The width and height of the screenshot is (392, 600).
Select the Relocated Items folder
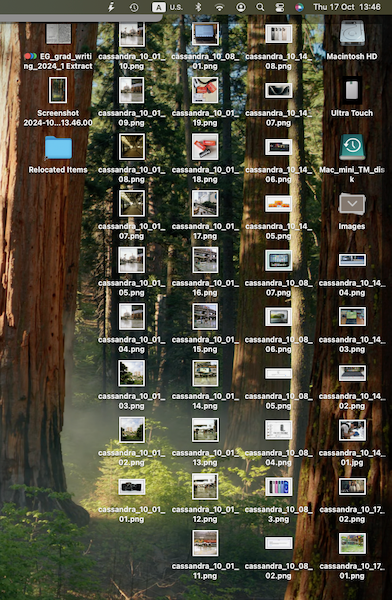click(x=58, y=147)
